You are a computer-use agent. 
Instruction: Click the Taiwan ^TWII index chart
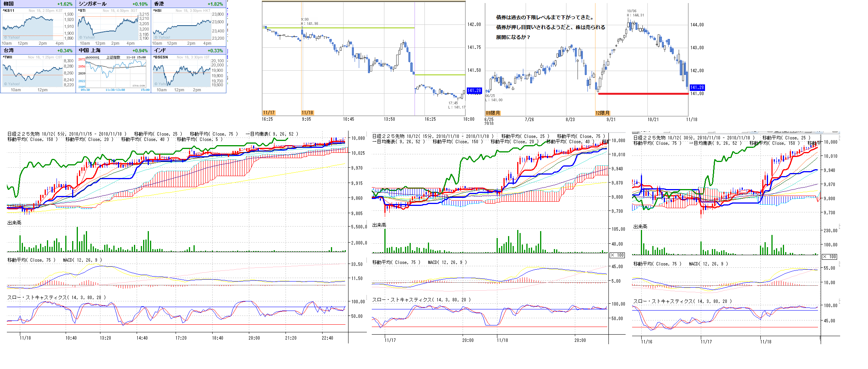pyautogui.click(x=32, y=73)
